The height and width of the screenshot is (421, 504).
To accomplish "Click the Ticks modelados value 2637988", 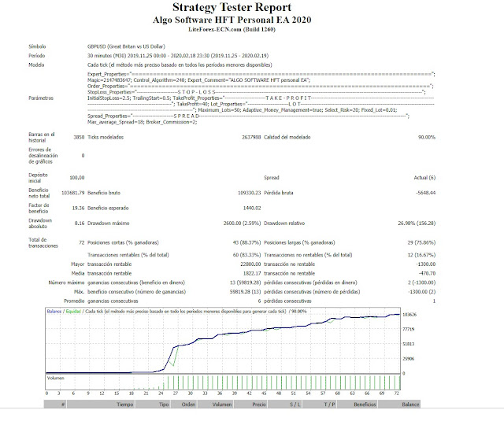I will pos(251,137).
